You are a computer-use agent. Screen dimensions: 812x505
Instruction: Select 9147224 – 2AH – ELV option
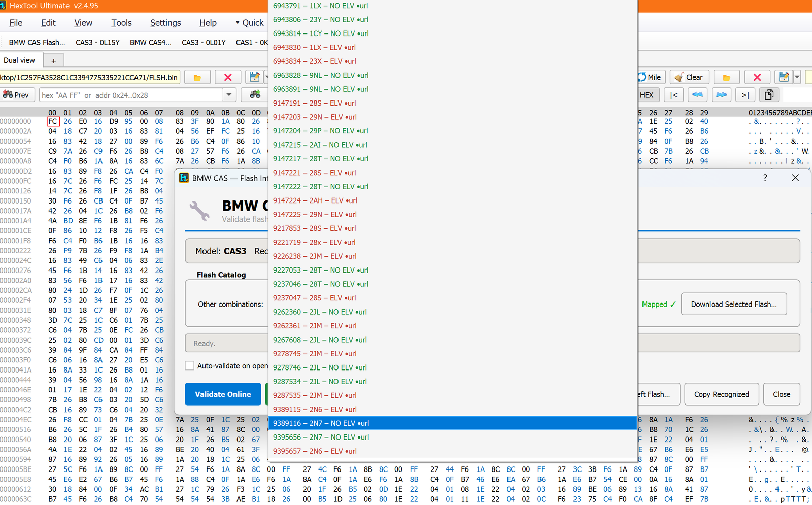click(x=453, y=200)
